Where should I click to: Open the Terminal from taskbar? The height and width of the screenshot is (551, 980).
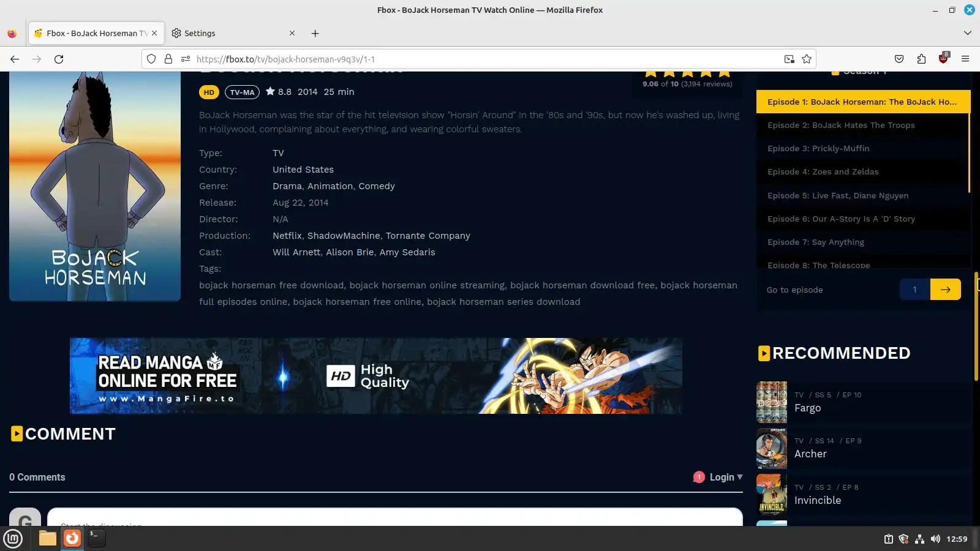click(x=97, y=538)
